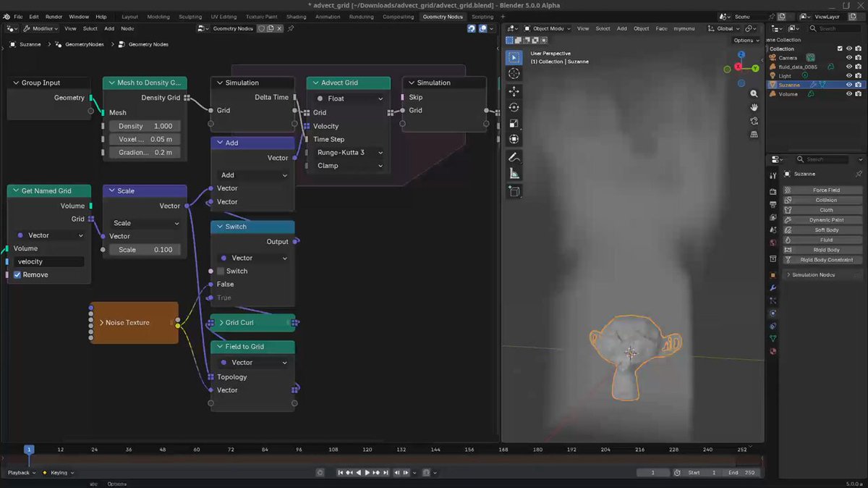
Task: Click the Rigid Body Constraint button
Action: tap(826, 260)
